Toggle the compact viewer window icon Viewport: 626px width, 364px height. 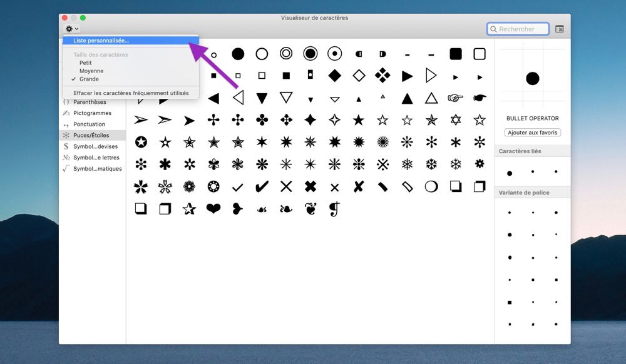(560, 29)
